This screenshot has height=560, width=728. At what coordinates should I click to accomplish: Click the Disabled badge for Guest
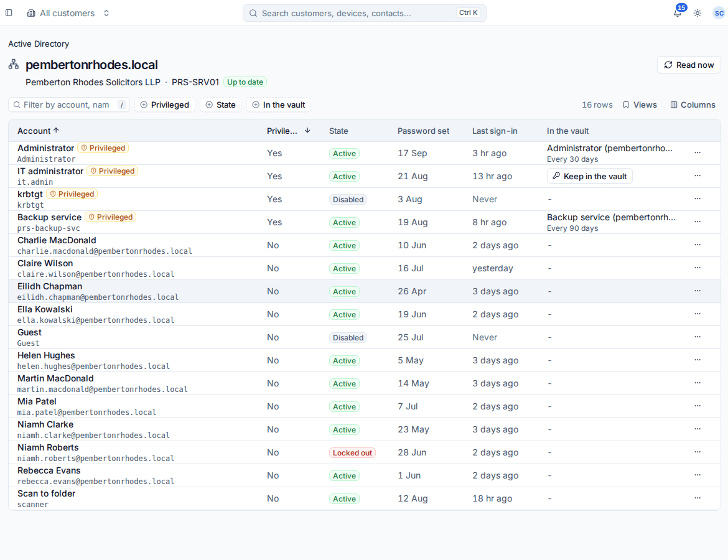[348, 338]
